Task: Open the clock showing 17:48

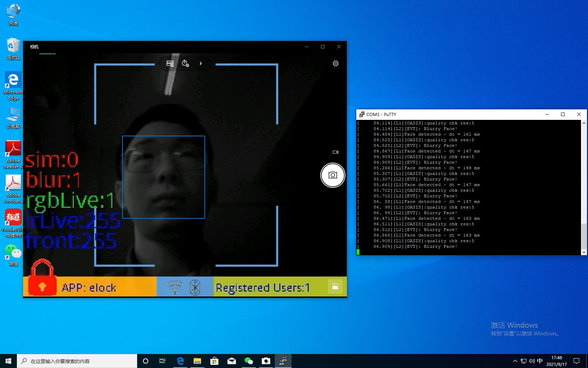Action: click(556, 361)
